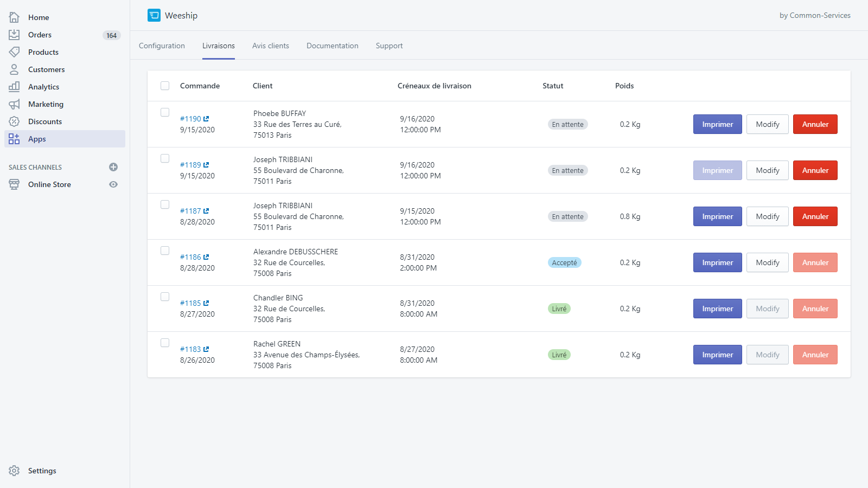Switch to the Configuration tab
This screenshot has height=488, width=868.
click(162, 46)
